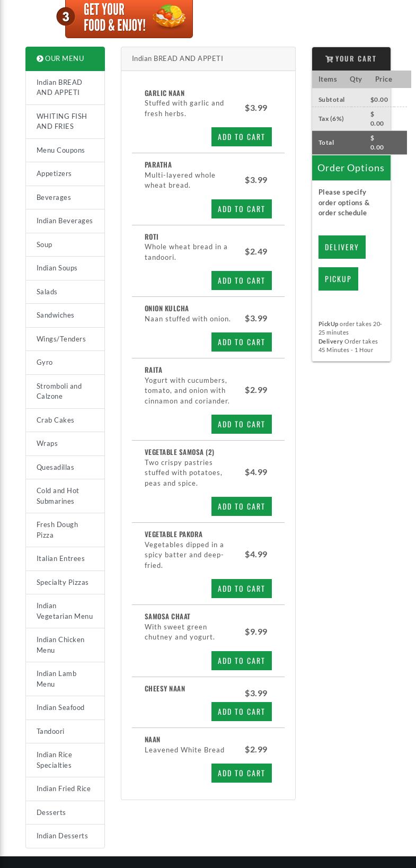
Task: Select the Wings/Tenders menu category
Action: pyautogui.click(x=61, y=339)
